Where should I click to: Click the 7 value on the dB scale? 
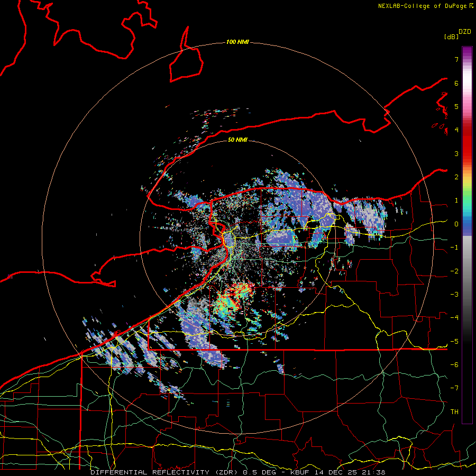click(456, 59)
